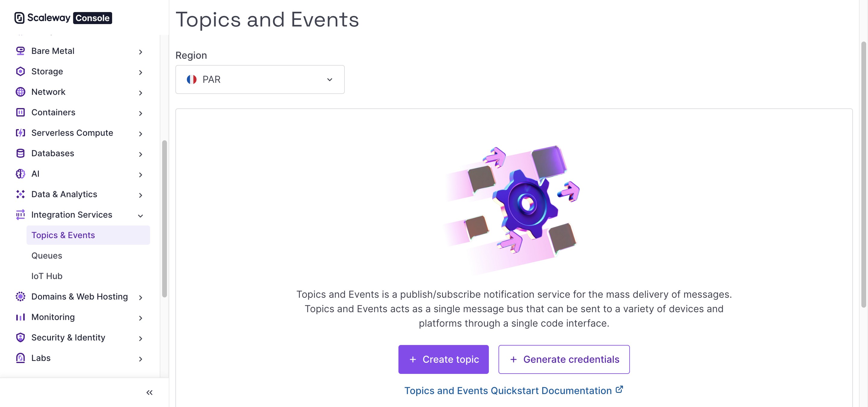The width and height of the screenshot is (868, 407).
Task: Click the Databases cylinder icon
Action: 20,153
